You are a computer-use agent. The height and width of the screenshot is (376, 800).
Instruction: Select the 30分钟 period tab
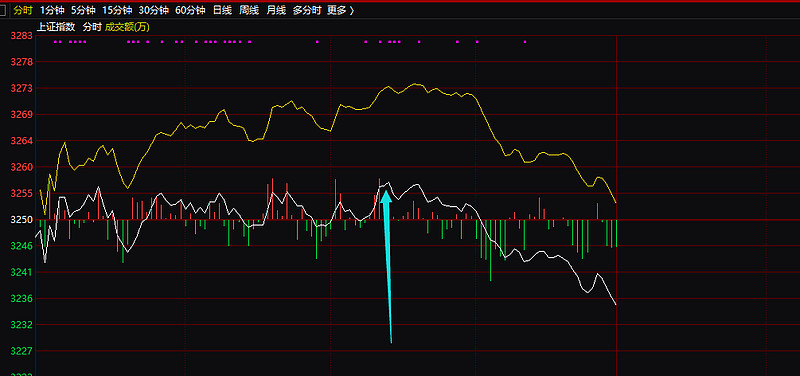(x=154, y=10)
